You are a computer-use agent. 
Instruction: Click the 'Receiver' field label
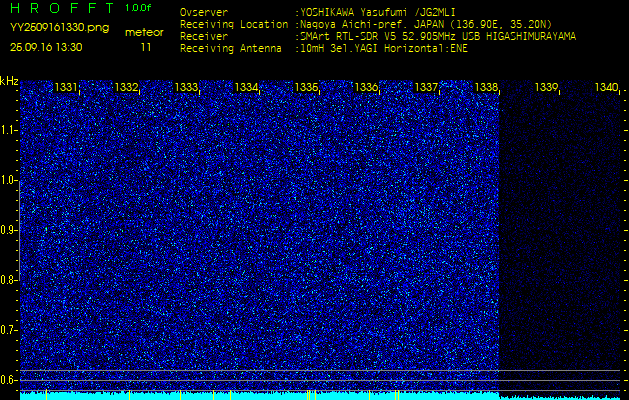pos(204,37)
